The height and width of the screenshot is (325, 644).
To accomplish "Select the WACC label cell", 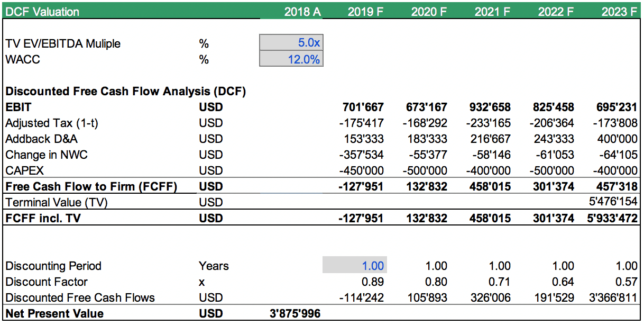I will pos(23,59).
